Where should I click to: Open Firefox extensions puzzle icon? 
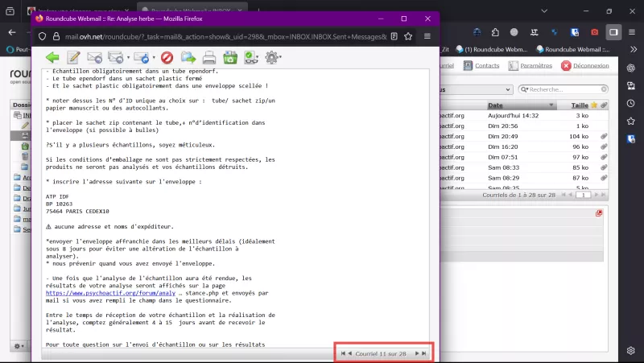click(495, 32)
